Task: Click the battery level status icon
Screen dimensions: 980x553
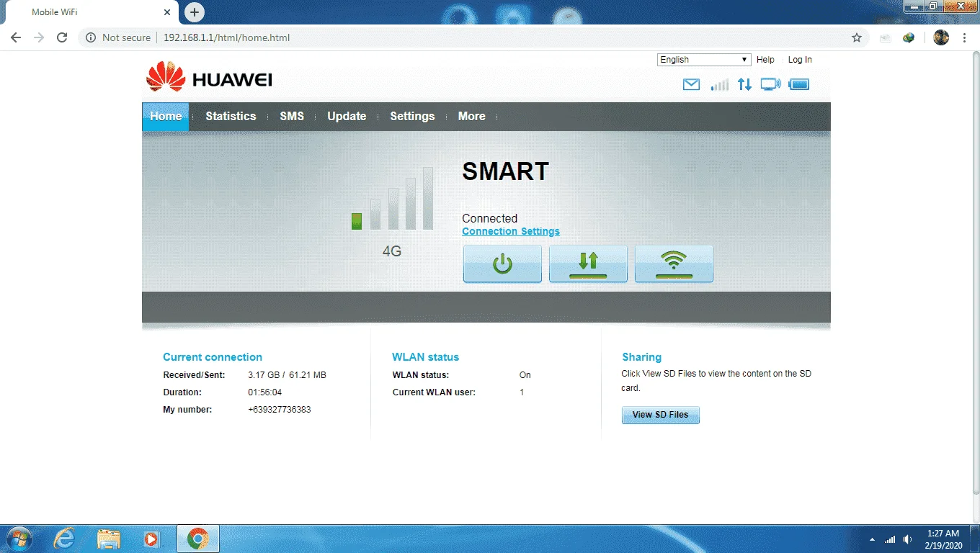Action: [x=799, y=84]
